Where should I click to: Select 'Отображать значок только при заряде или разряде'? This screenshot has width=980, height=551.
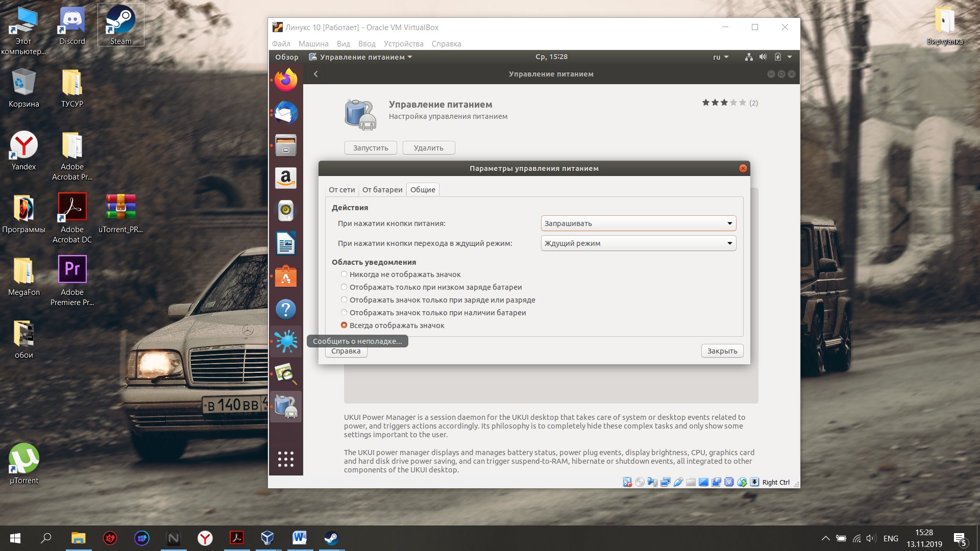tap(438, 300)
